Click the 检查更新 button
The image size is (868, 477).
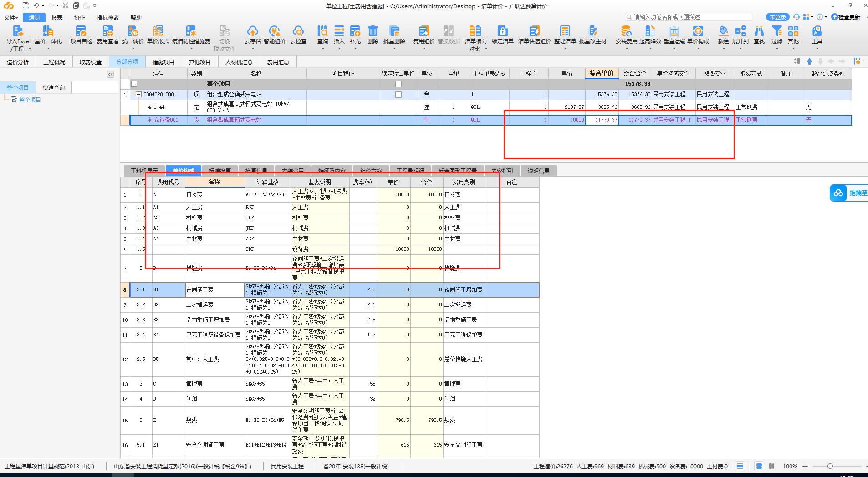click(846, 17)
